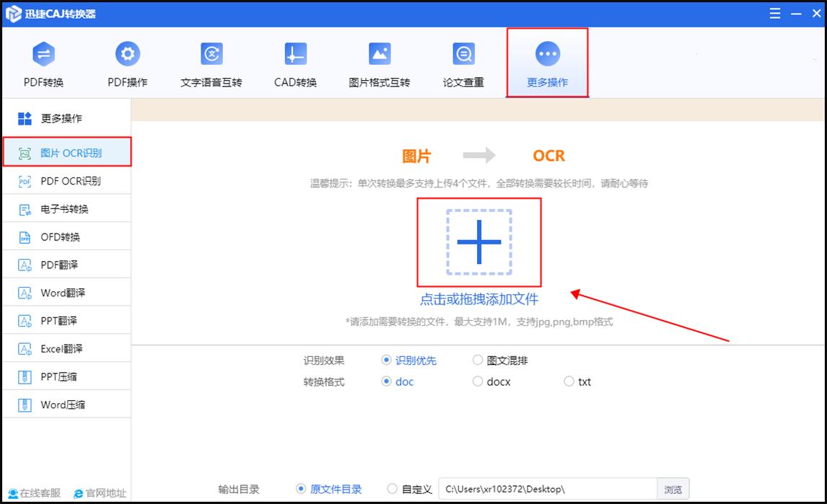
Task: Open the hamburger menu at top right
Action: pyautogui.click(x=774, y=13)
